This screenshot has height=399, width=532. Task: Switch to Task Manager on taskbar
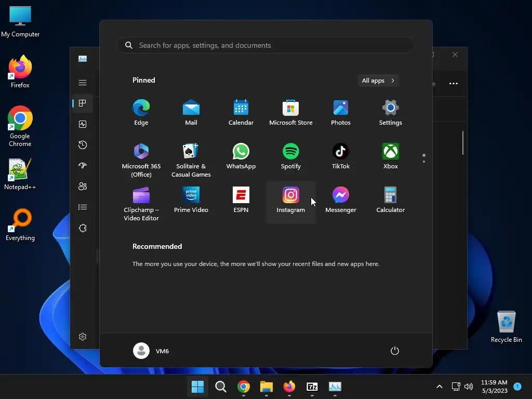pyautogui.click(x=335, y=387)
